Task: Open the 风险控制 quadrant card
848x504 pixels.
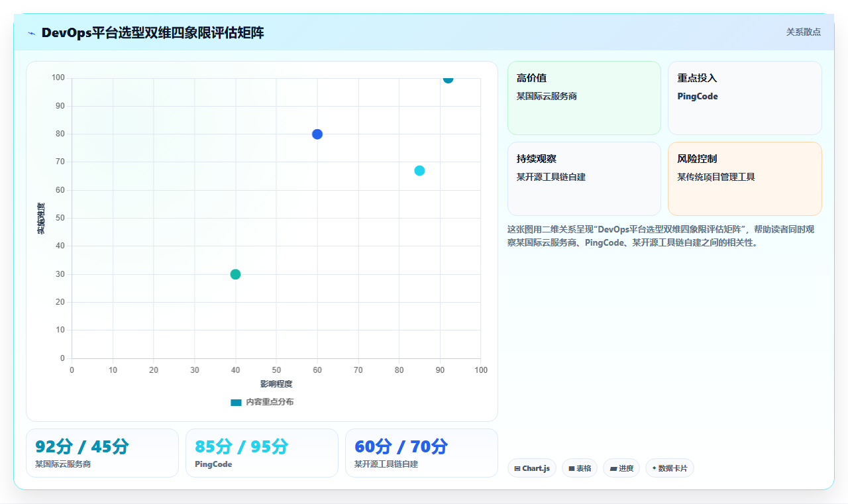Action: 745,179
